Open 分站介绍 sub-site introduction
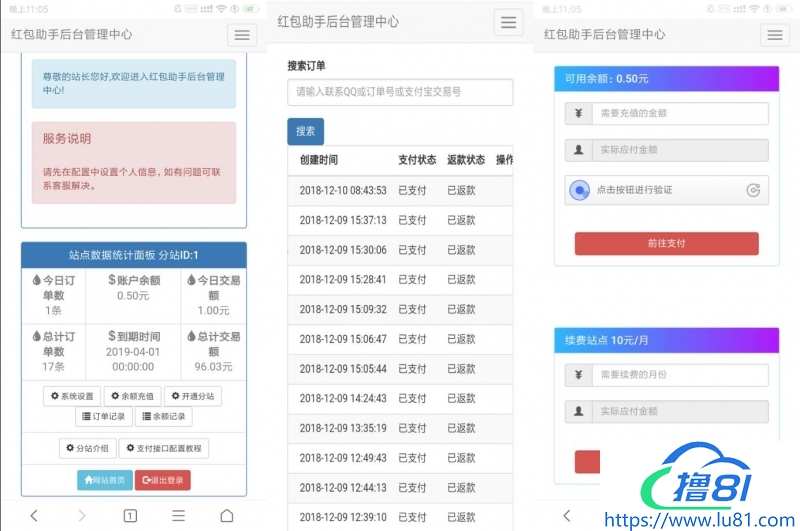The image size is (800, 531). [87, 448]
